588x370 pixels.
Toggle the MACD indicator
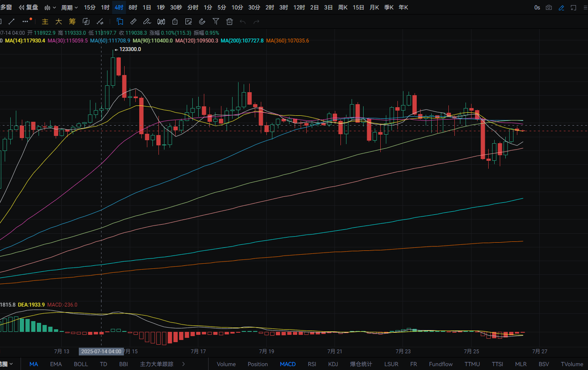(288, 364)
